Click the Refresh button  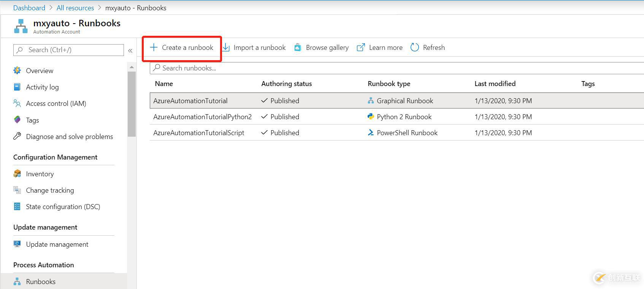pyautogui.click(x=428, y=48)
